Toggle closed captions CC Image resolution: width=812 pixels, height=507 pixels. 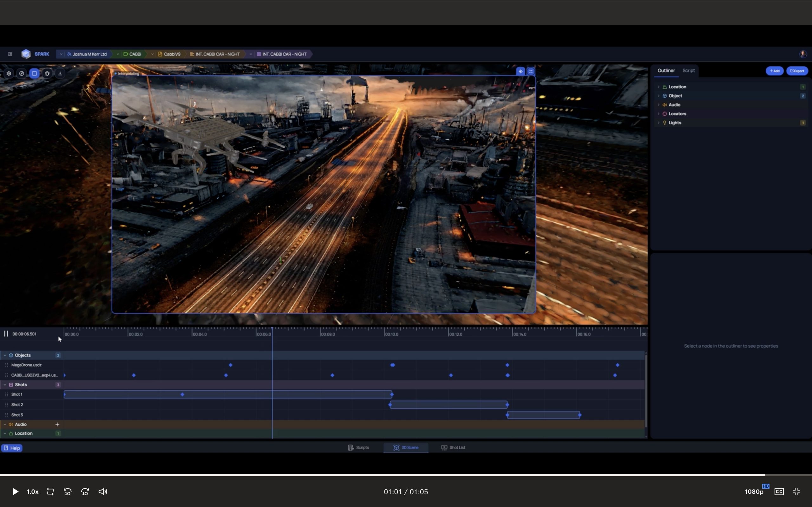[779, 491]
